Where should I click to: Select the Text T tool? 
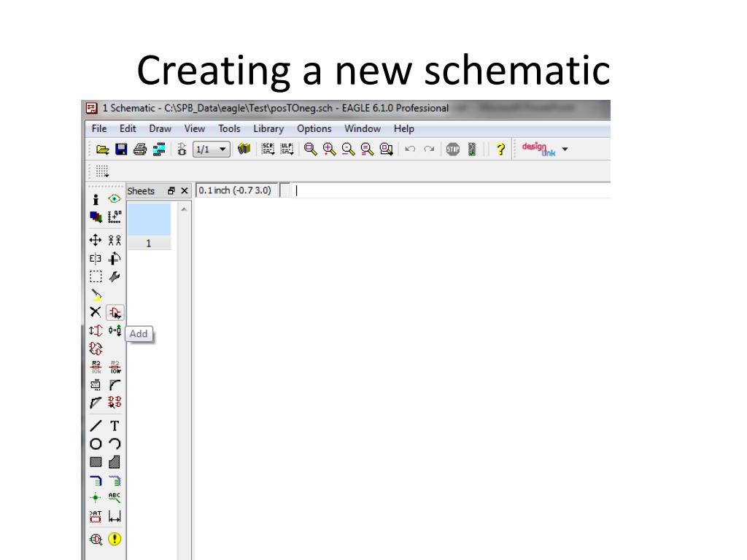[115, 426]
